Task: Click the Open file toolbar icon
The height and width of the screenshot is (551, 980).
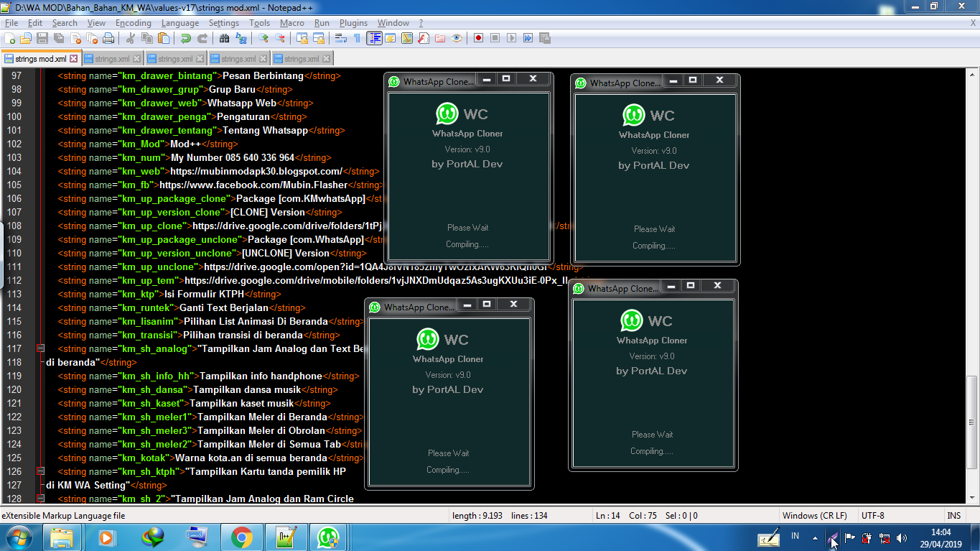Action: 26,38
